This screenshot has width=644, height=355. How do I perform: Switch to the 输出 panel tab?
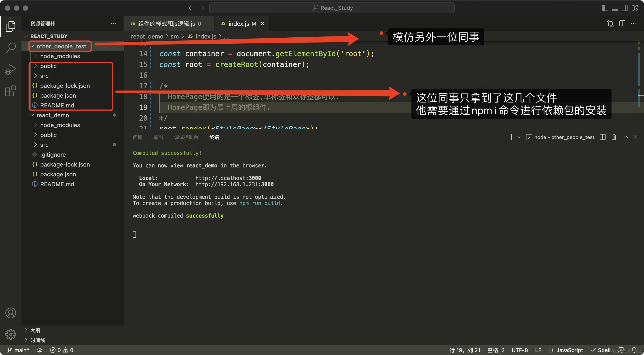(x=158, y=137)
